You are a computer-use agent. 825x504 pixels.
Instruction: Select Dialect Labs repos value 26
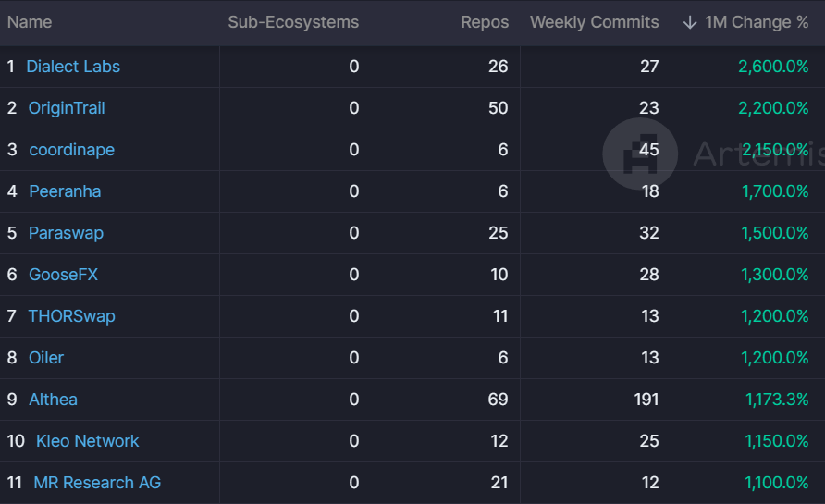tap(498, 67)
